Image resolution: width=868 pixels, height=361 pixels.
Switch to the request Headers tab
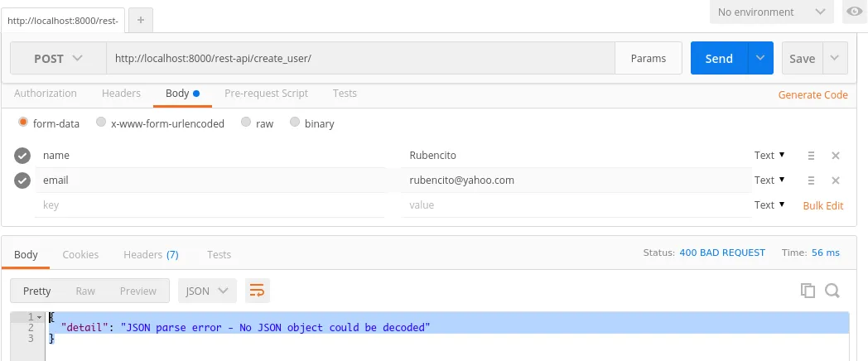[x=121, y=93]
